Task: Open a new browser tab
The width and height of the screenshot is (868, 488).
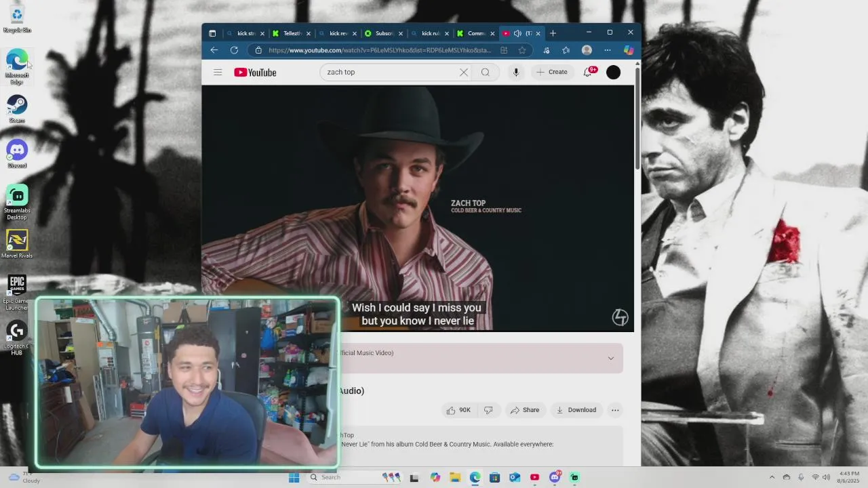Action: tap(553, 33)
